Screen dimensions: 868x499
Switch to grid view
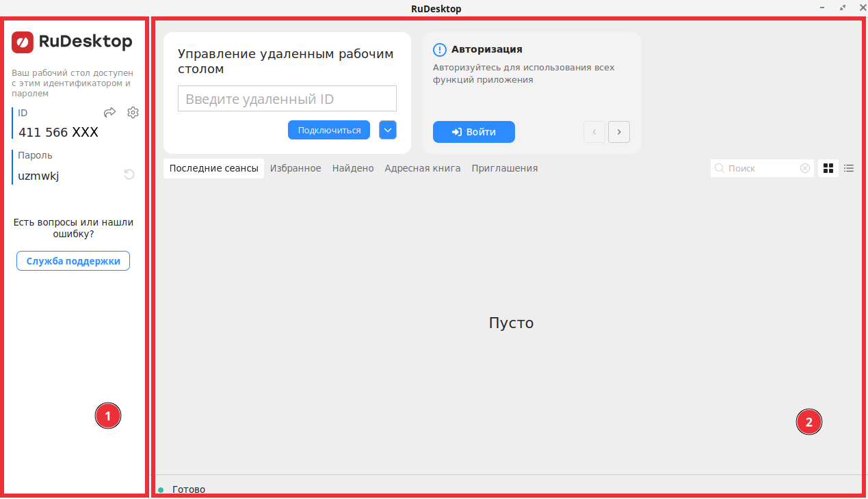(828, 168)
